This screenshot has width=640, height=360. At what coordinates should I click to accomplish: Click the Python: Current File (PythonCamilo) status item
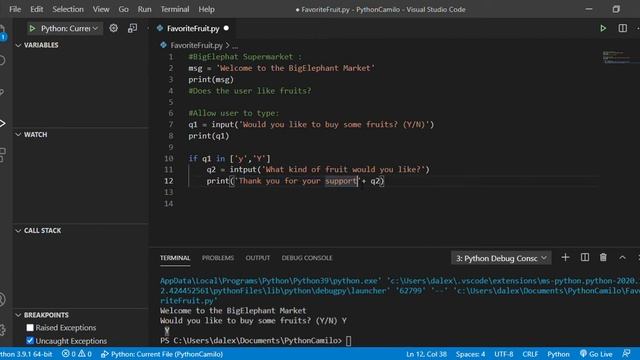(162, 354)
